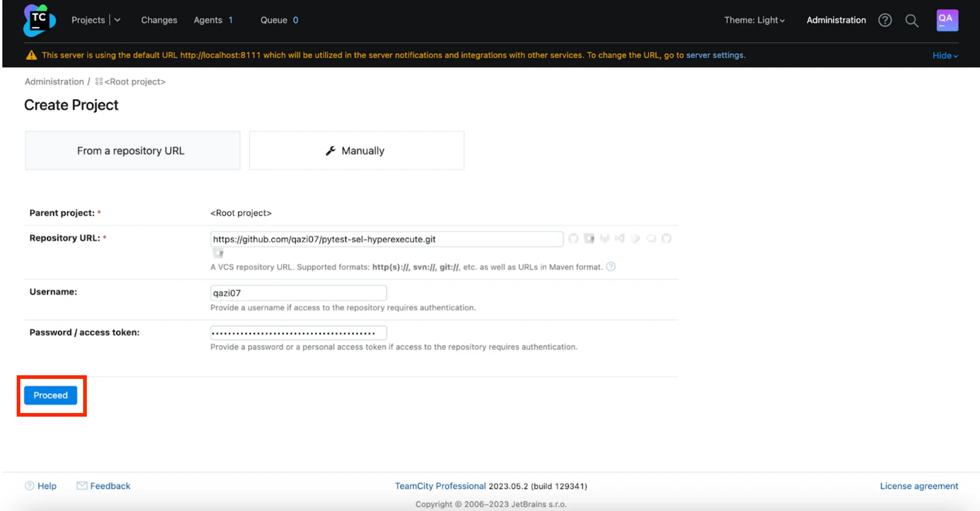The width and height of the screenshot is (980, 511).
Task: Click the Bitbucket icon below the URL field
Action: 218,253
